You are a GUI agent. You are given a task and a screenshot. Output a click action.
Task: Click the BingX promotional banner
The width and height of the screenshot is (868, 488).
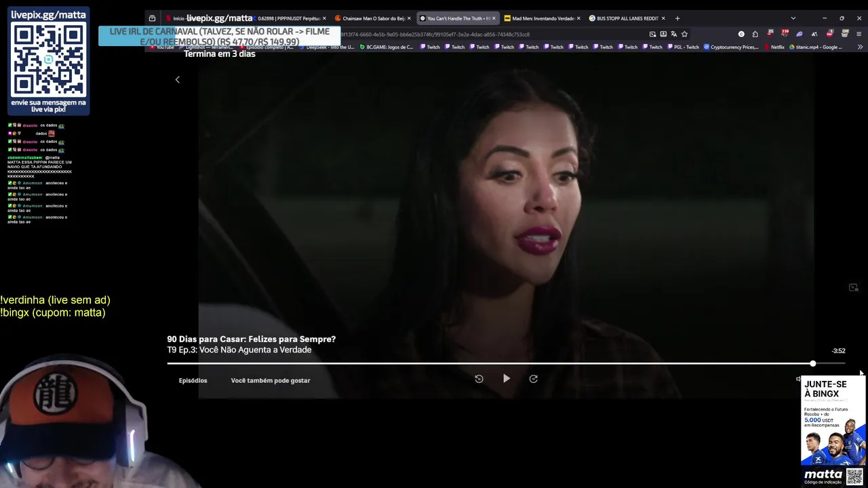coord(833,430)
